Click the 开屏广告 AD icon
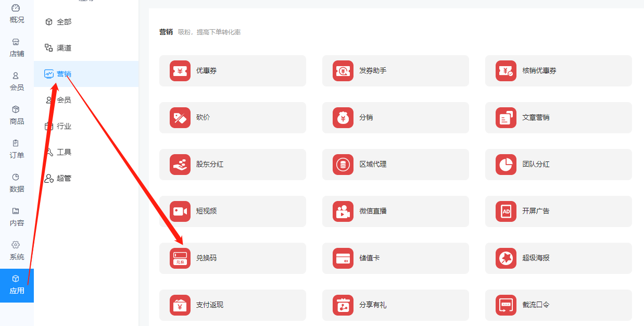The height and width of the screenshot is (326, 644). tap(506, 211)
